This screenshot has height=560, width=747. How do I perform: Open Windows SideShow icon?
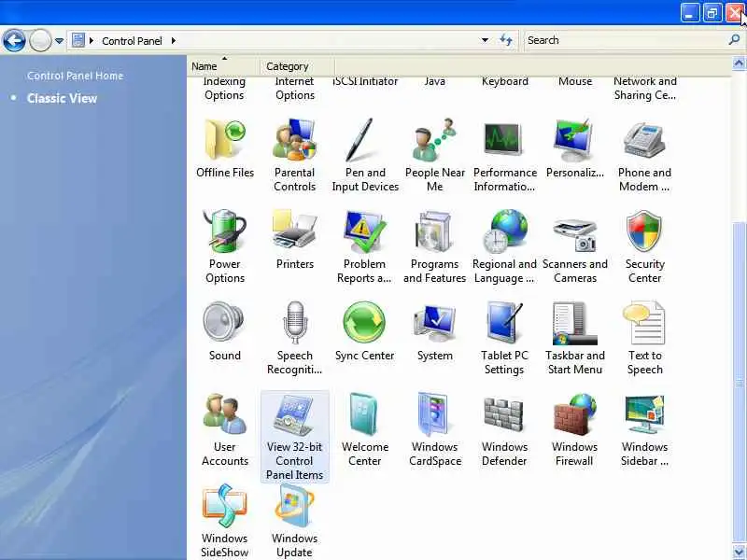pos(225,506)
